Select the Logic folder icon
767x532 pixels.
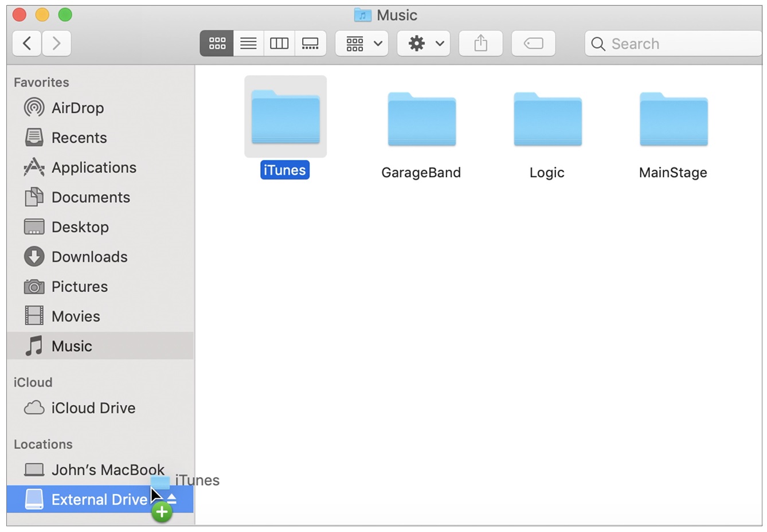(x=547, y=119)
